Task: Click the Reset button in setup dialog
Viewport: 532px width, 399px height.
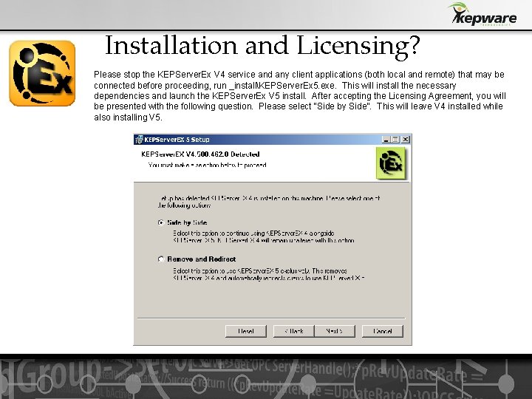Action: [x=246, y=331]
